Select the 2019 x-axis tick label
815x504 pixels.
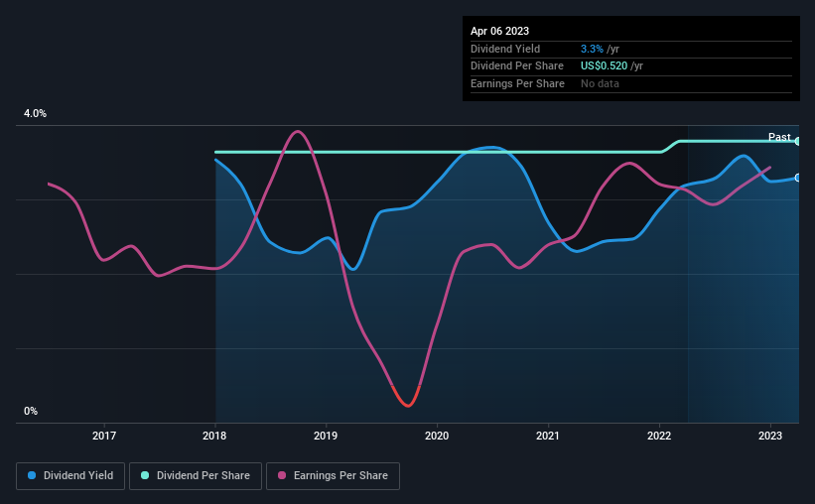pos(326,436)
